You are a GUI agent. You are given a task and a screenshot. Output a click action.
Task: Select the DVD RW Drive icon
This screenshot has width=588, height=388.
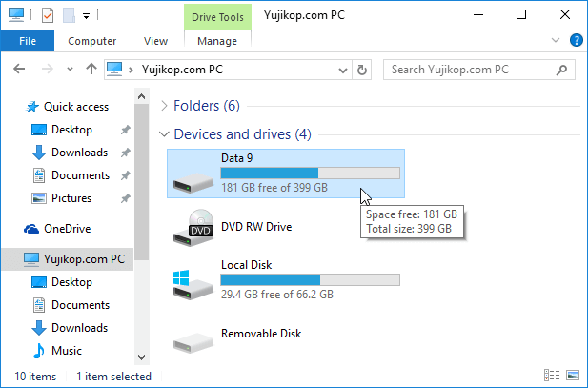[x=193, y=228]
